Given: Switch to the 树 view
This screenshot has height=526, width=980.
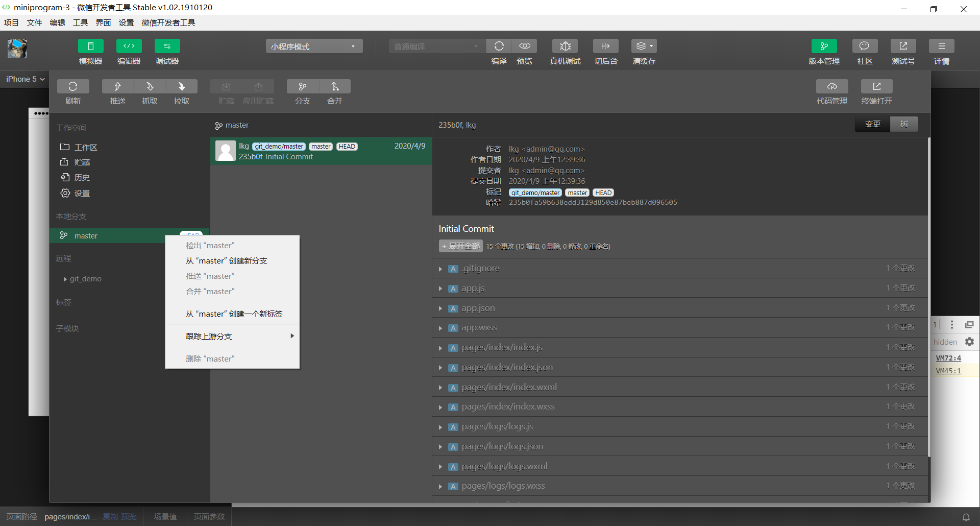Looking at the screenshot, I should [904, 124].
